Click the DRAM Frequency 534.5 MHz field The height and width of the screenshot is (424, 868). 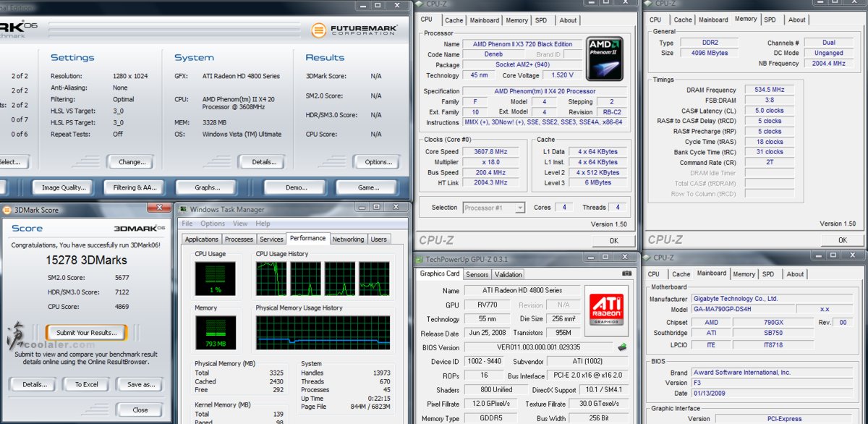pos(768,90)
